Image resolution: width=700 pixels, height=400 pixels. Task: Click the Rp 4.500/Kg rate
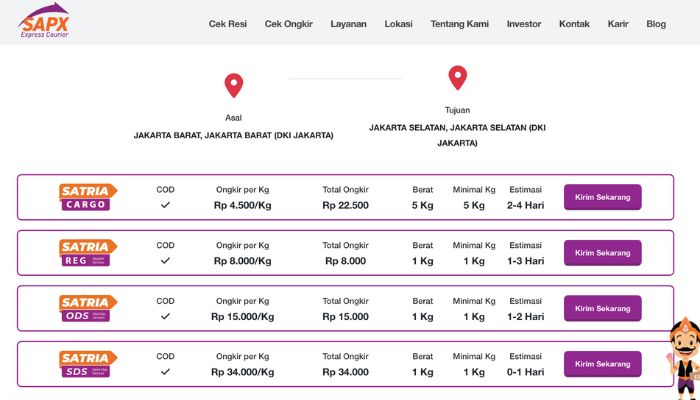[242, 205]
